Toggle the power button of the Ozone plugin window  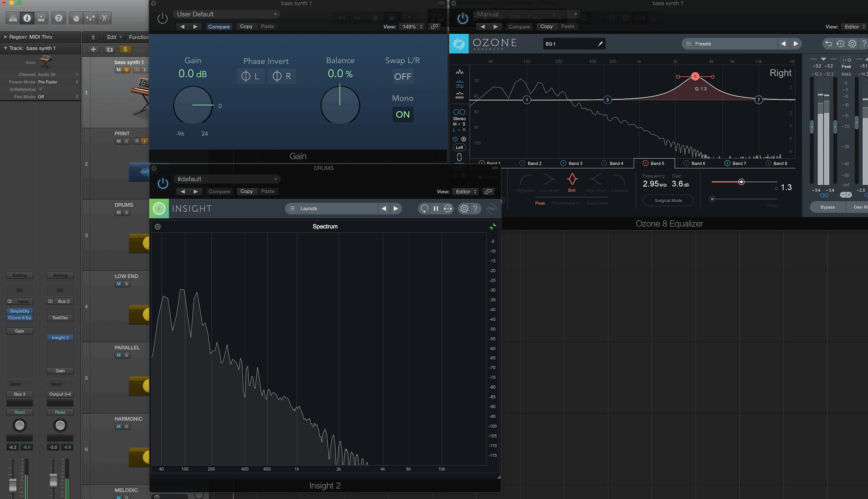pos(463,18)
